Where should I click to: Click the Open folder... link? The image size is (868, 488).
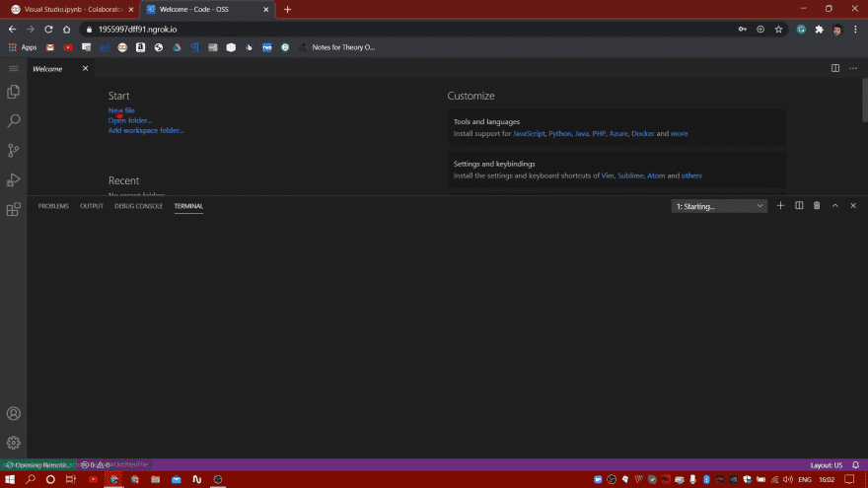(x=129, y=120)
